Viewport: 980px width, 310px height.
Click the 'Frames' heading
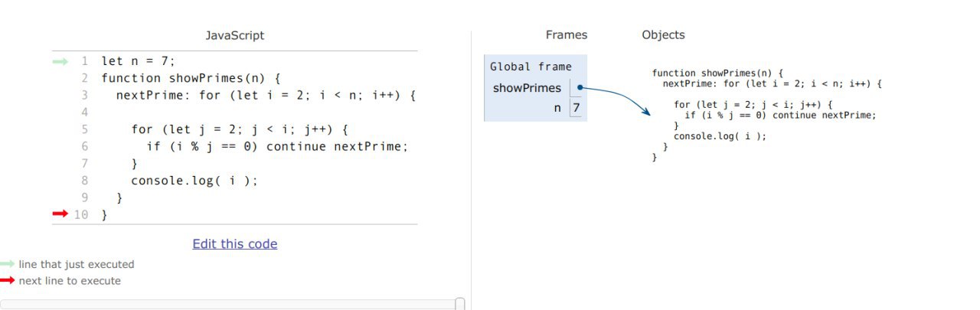click(567, 34)
